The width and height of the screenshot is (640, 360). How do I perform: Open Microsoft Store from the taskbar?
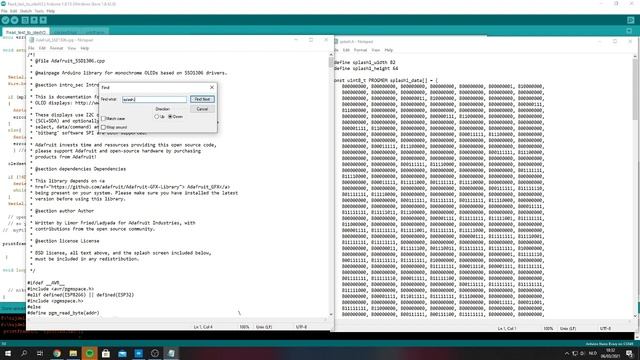point(106,353)
